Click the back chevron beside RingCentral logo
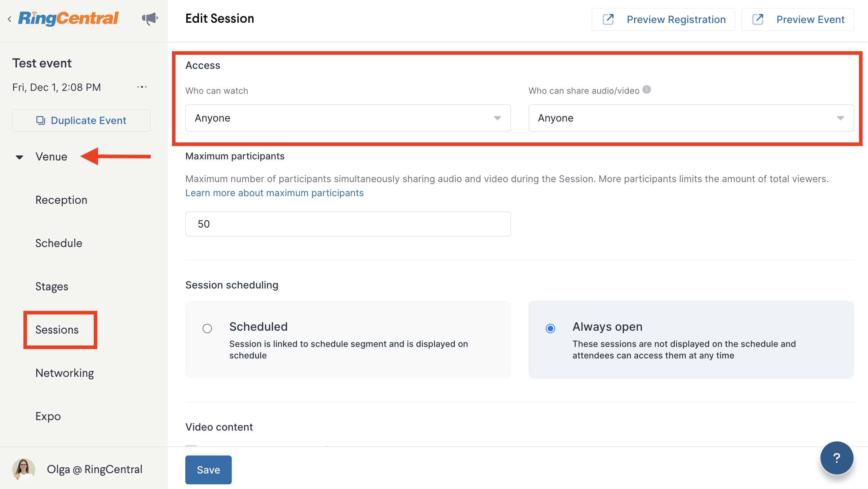The height and width of the screenshot is (489, 868). pyautogui.click(x=9, y=19)
